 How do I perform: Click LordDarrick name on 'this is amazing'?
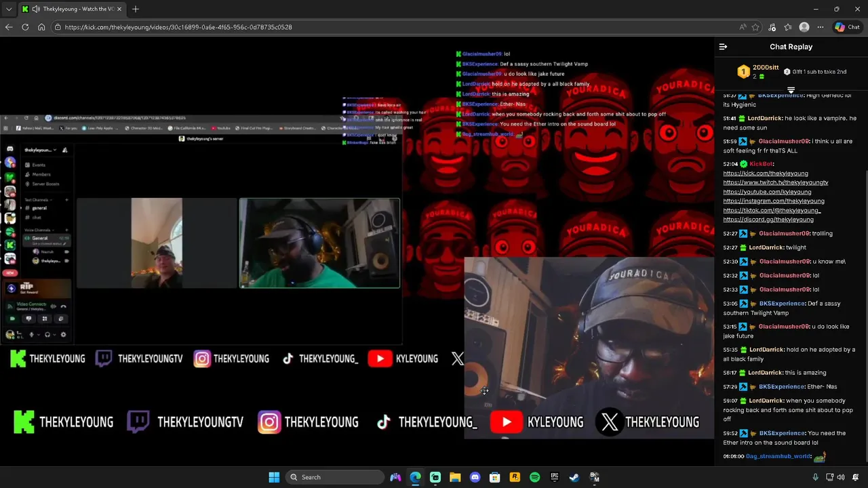click(766, 373)
